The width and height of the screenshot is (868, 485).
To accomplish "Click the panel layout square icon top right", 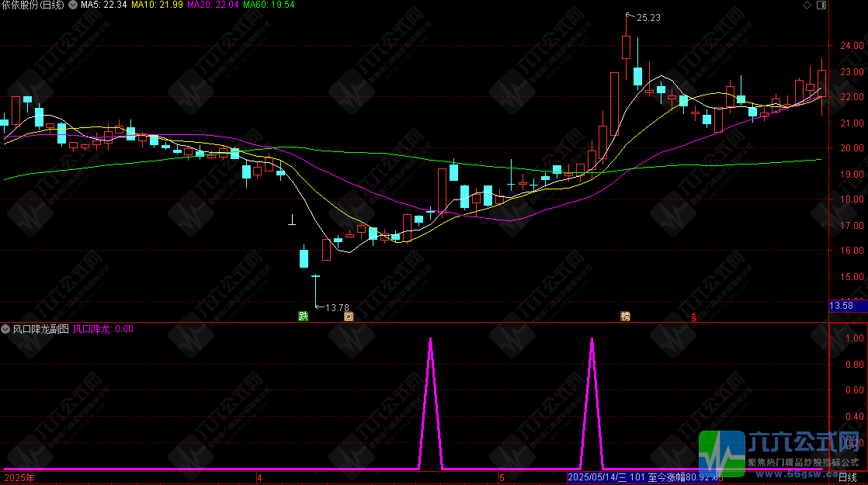I will [x=821, y=5].
